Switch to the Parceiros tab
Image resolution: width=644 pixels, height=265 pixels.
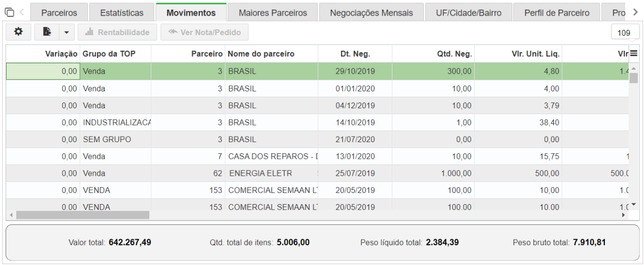click(x=59, y=13)
